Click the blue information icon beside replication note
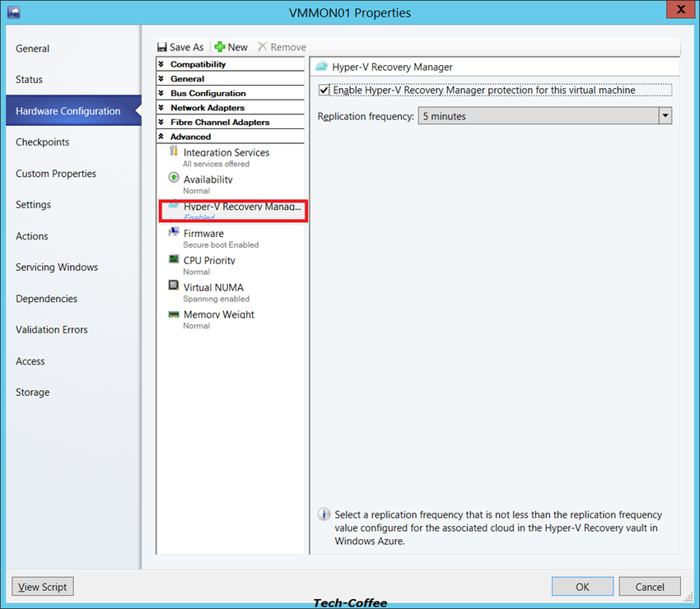The image size is (700, 609). click(324, 514)
